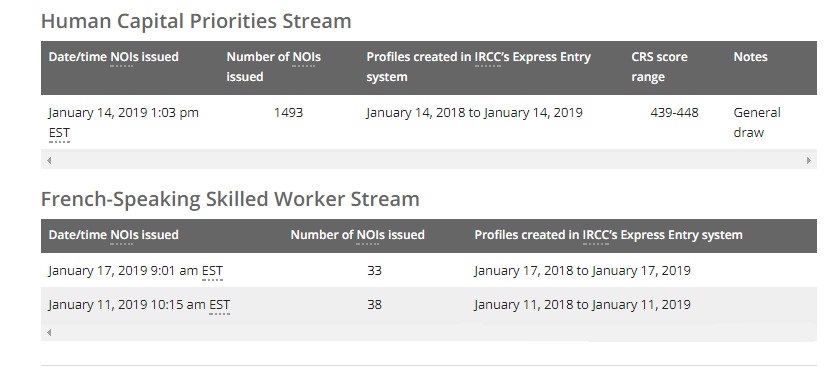Click Profiles created header in Human Capital table
Screen dimensions: 840x369
[x=478, y=67]
